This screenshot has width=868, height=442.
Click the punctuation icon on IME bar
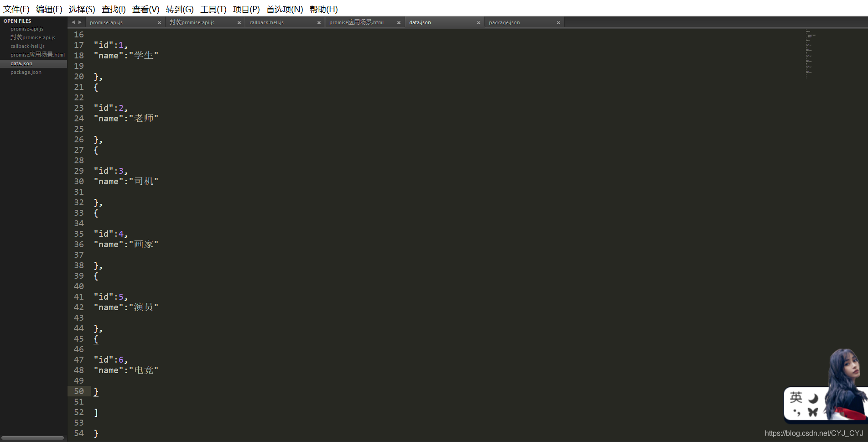796,412
